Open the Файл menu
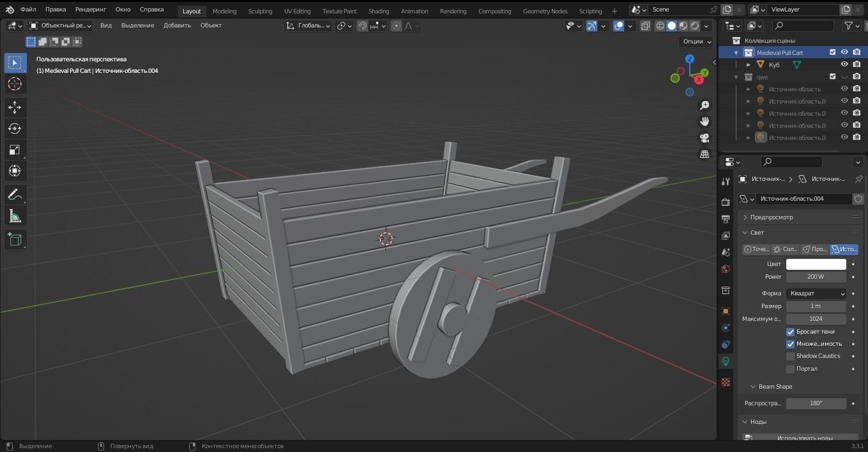This screenshot has width=868, height=452. tap(28, 10)
